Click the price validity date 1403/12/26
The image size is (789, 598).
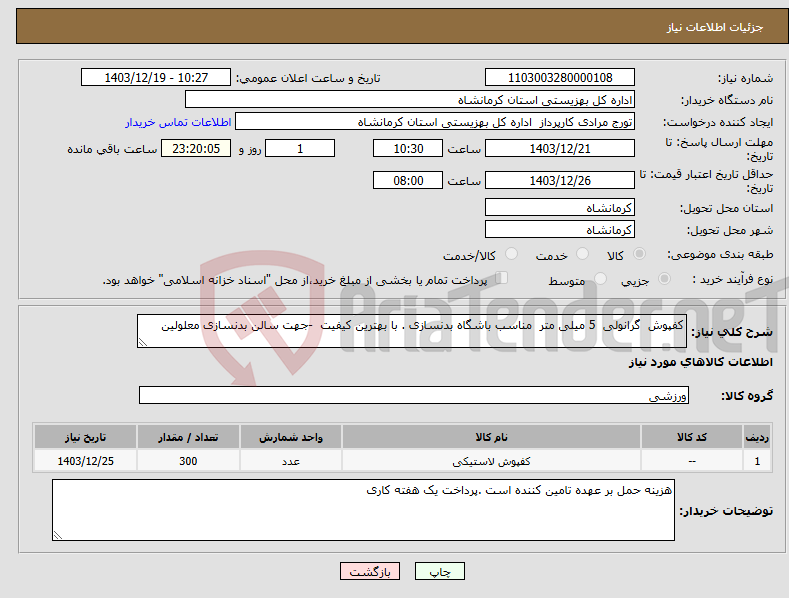tap(560, 180)
